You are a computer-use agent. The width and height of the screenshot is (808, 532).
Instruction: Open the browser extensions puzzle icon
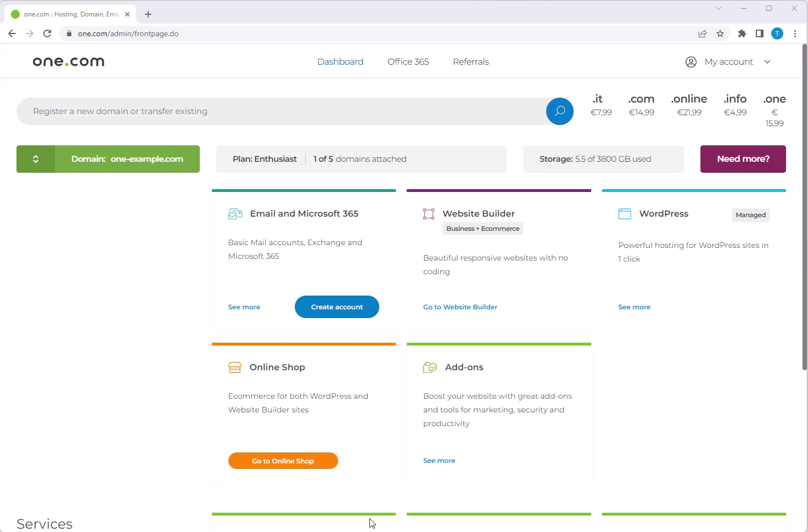[742, 33]
